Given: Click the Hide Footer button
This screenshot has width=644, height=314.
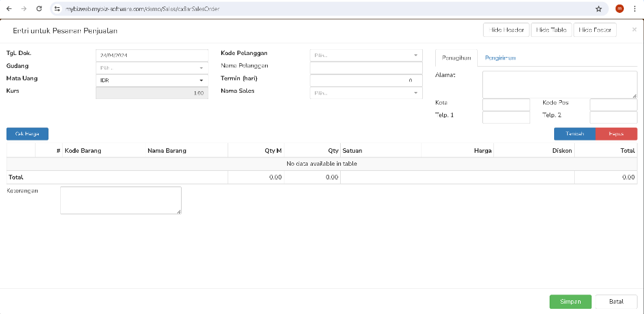Looking at the screenshot, I should 595,30.
